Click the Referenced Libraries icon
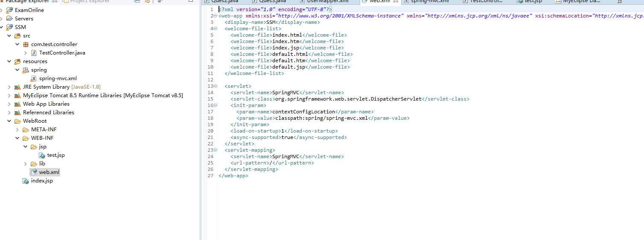This screenshot has width=644, height=240. [17, 112]
